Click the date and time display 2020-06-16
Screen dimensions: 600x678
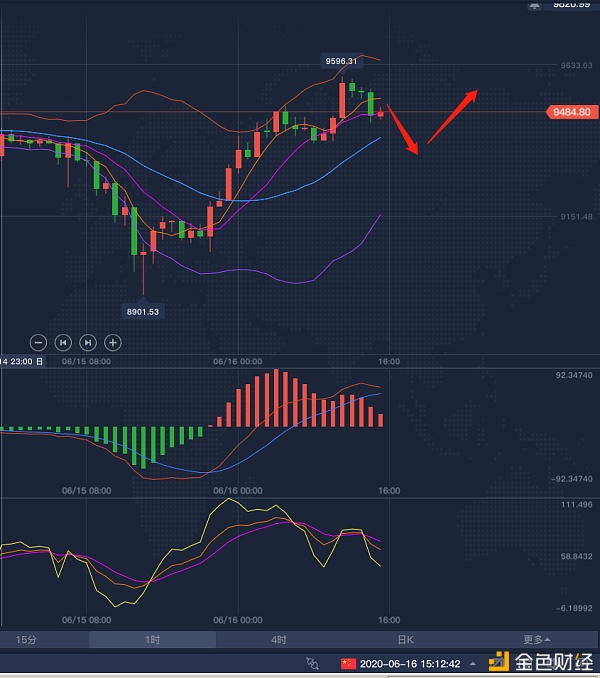410,663
